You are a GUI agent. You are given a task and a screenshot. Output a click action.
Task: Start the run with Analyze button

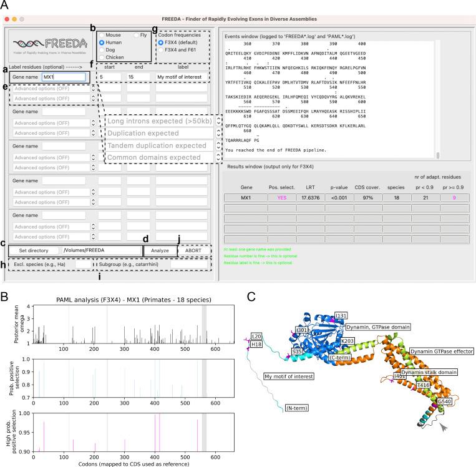pos(160,250)
